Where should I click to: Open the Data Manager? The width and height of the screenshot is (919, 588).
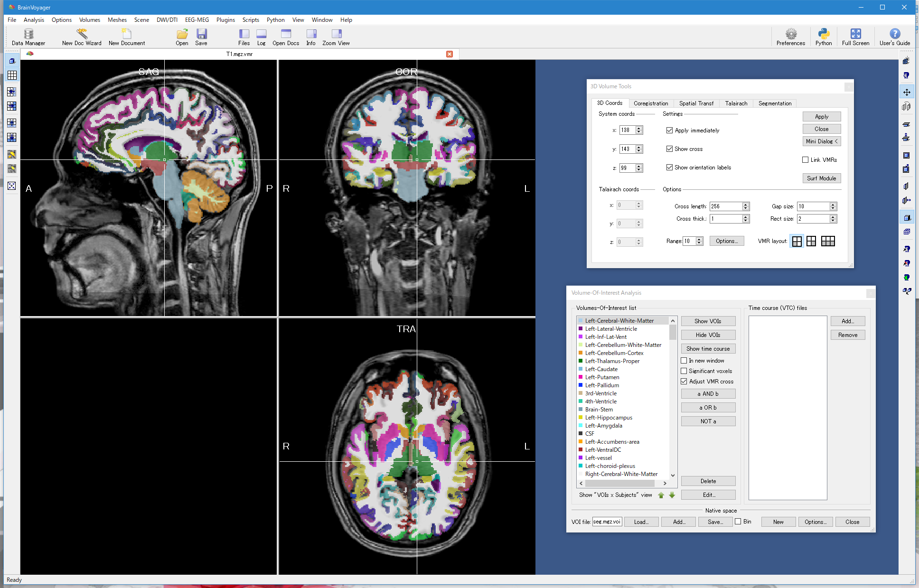[28, 37]
